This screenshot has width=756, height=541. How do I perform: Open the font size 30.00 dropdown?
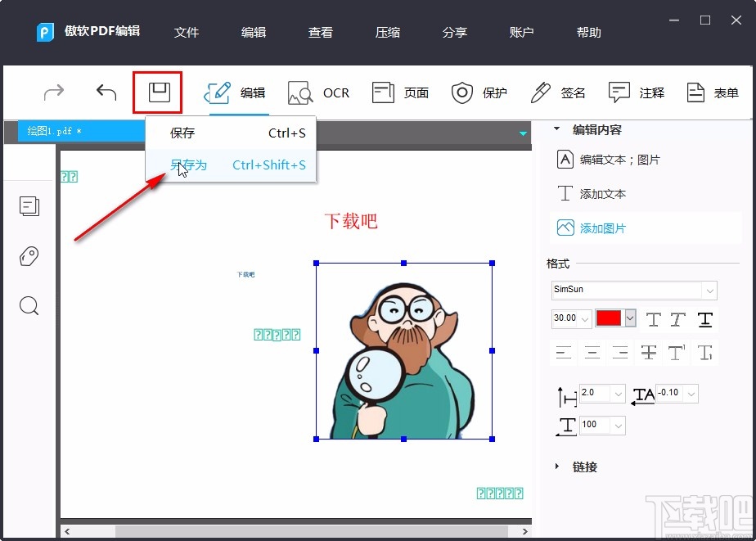tap(584, 319)
